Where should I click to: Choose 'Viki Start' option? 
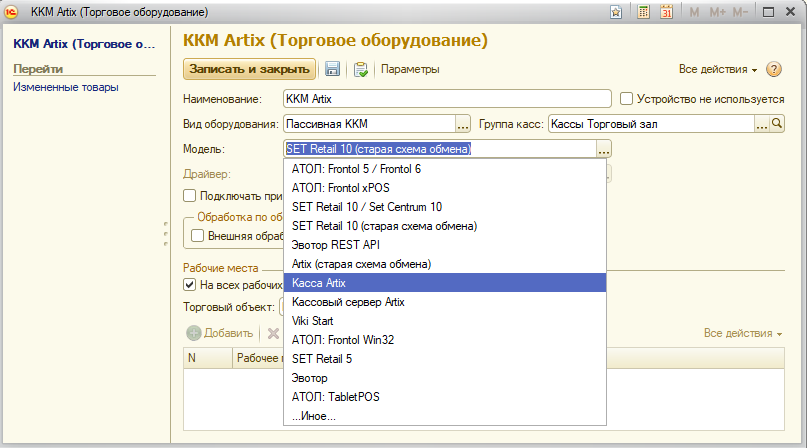coord(445,321)
